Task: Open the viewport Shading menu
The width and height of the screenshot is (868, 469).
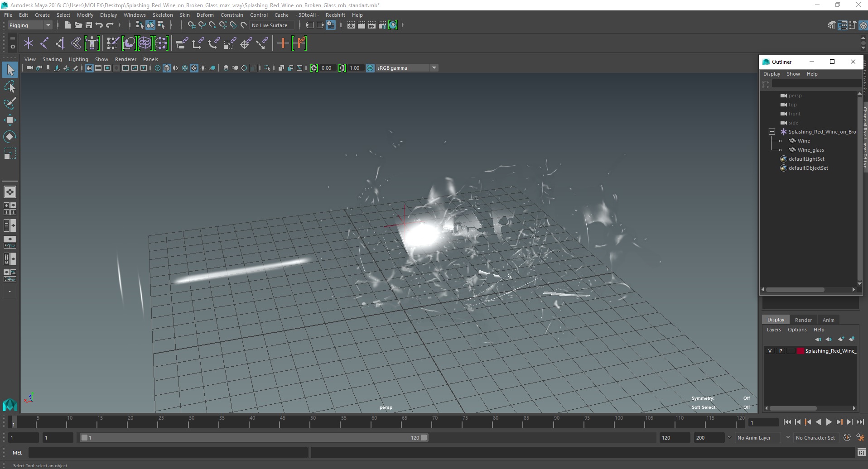Action: point(52,59)
